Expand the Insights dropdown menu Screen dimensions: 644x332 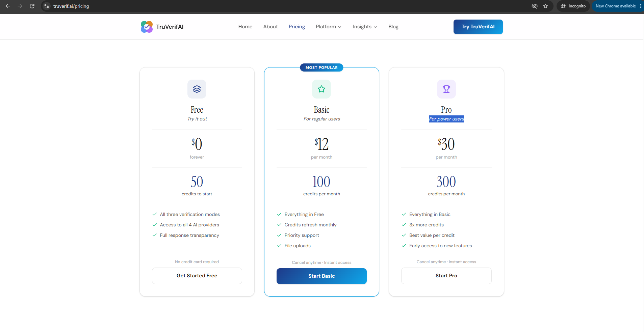click(365, 27)
